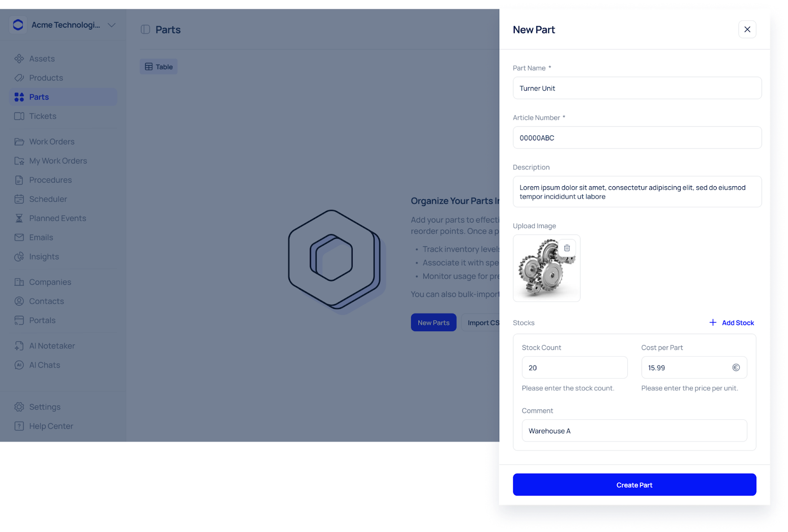Click the Comment field with Warehouse A
The width and height of the screenshot is (788, 532).
click(634, 431)
